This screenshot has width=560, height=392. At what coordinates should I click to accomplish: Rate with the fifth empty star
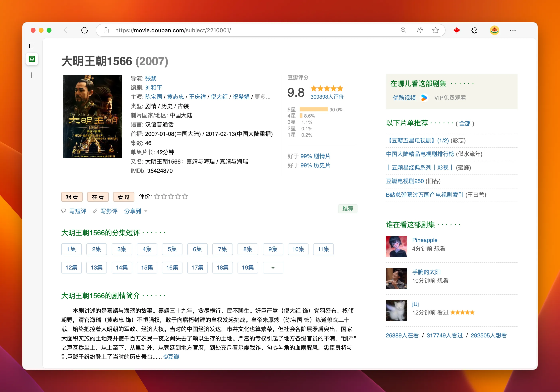[x=185, y=196]
